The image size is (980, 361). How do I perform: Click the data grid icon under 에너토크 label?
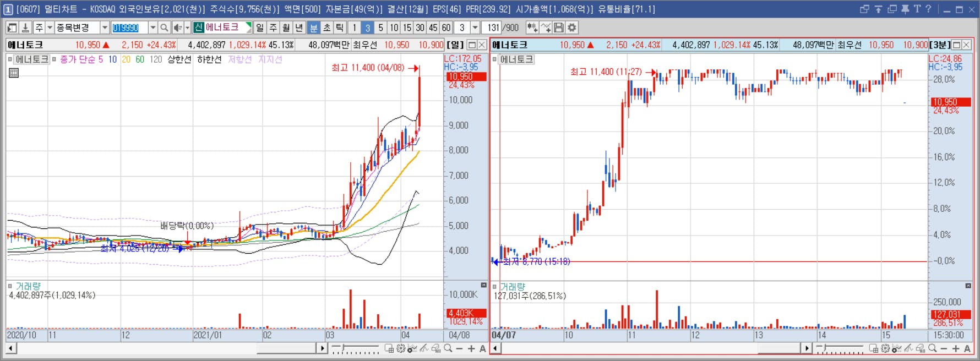tap(14, 73)
